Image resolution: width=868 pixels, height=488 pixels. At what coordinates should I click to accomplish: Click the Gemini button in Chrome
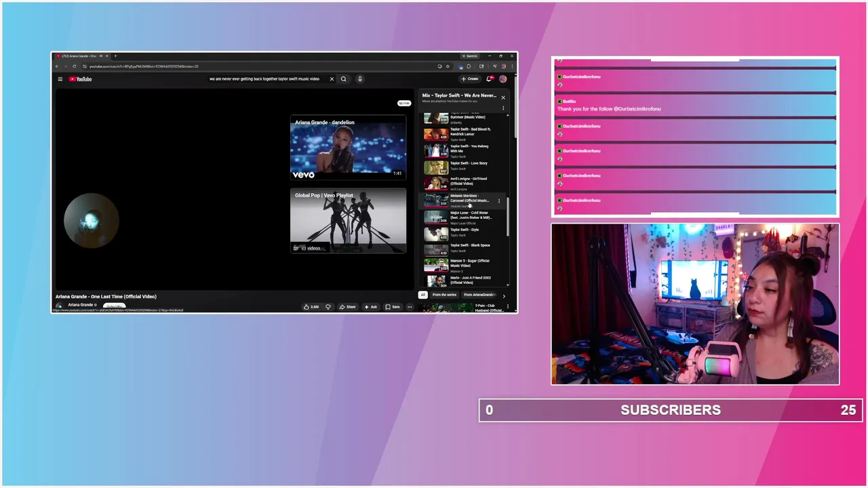click(x=470, y=56)
